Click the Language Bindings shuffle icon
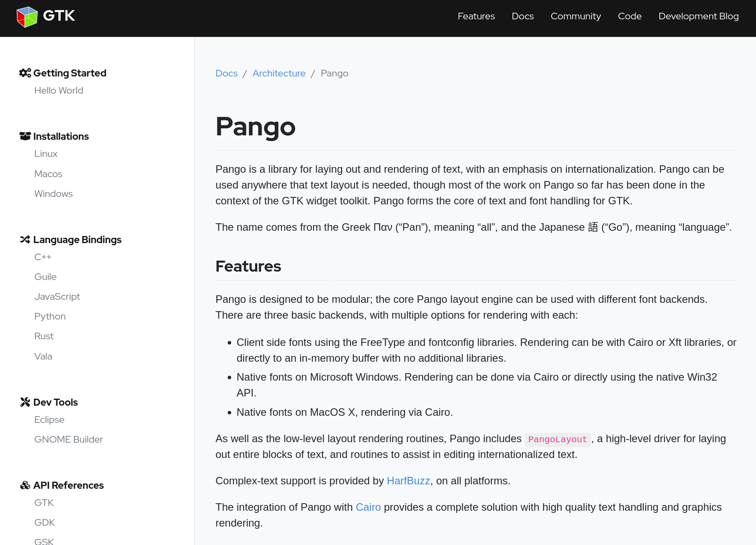This screenshot has height=545, width=756. (25, 240)
